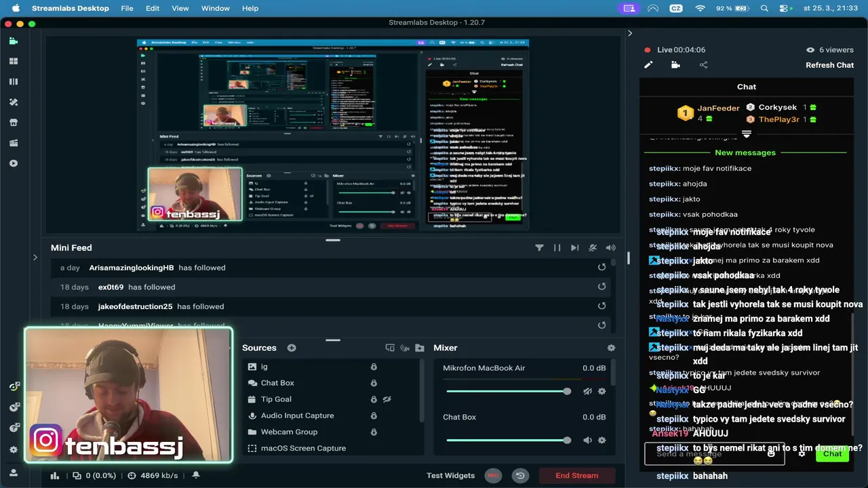Click the camera icon under Live timer
868x488 pixels.
(675, 65)
